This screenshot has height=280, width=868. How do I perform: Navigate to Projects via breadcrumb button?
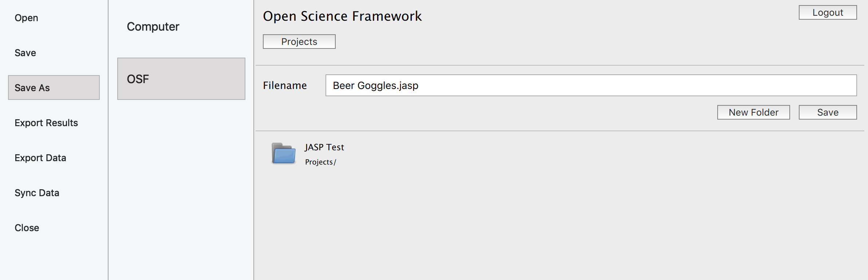299,41
